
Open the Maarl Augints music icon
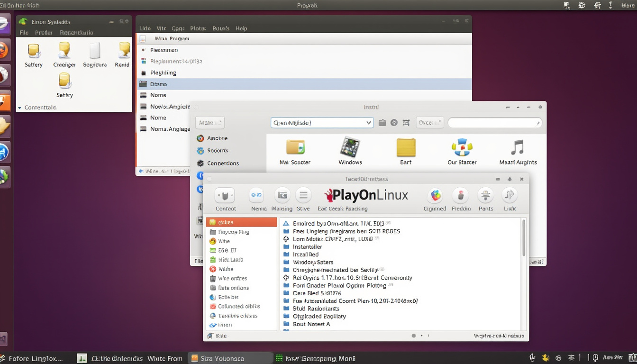tap(518, 147)
